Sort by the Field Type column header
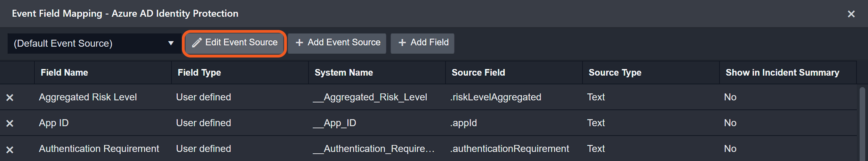868x161 pixels. (199, 72)
